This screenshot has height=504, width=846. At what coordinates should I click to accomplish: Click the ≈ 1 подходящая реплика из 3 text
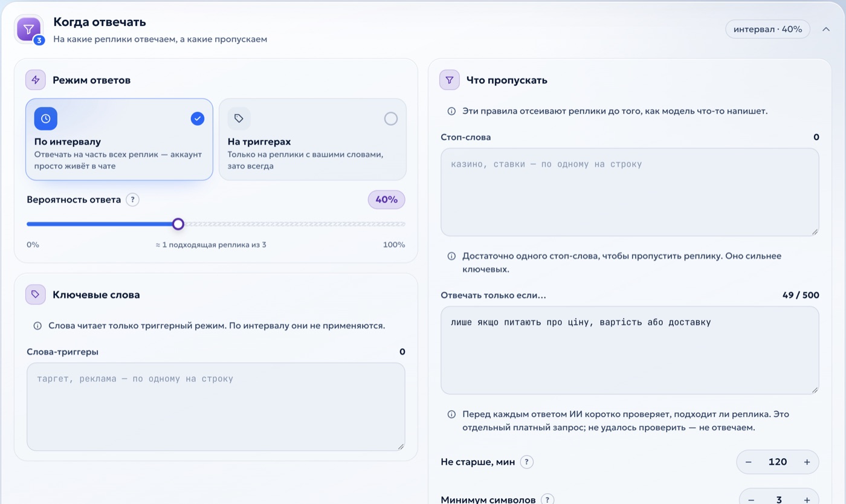tap(211, 245)
